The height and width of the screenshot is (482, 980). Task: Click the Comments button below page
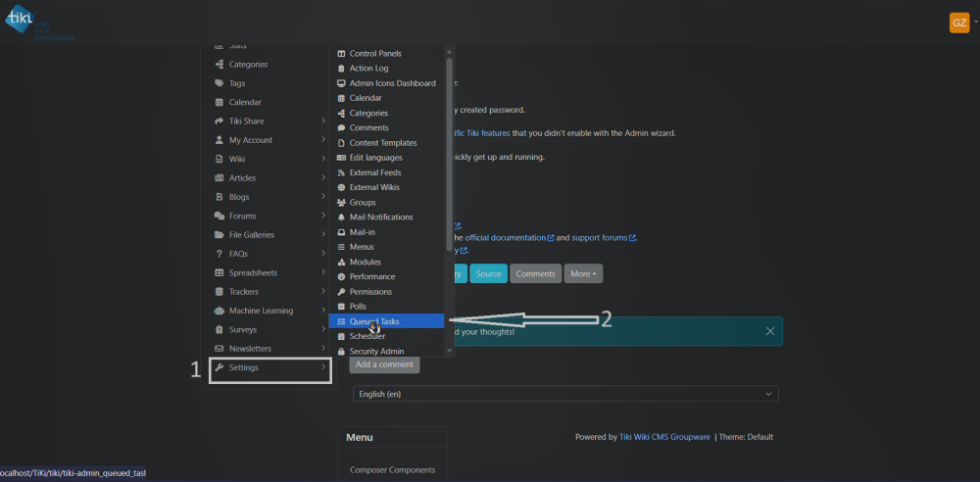(x=536, y=274)
